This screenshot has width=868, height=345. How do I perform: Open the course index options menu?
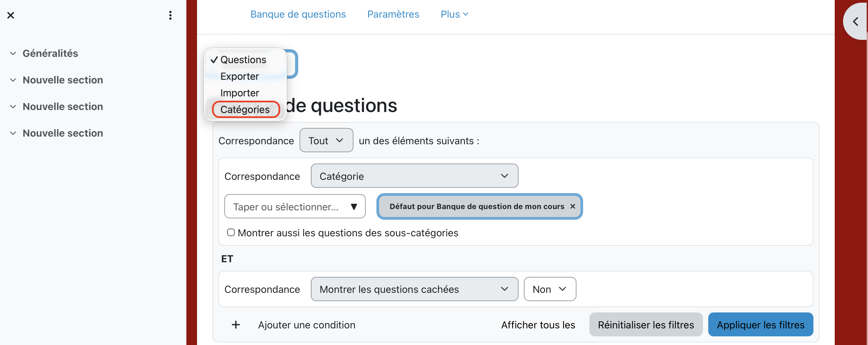(x=170, y=15)
